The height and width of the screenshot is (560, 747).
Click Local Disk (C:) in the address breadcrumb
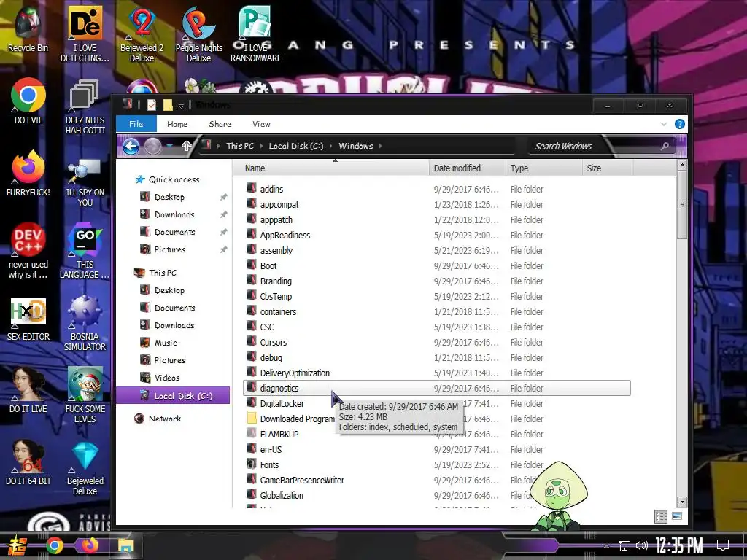[296, 146]
